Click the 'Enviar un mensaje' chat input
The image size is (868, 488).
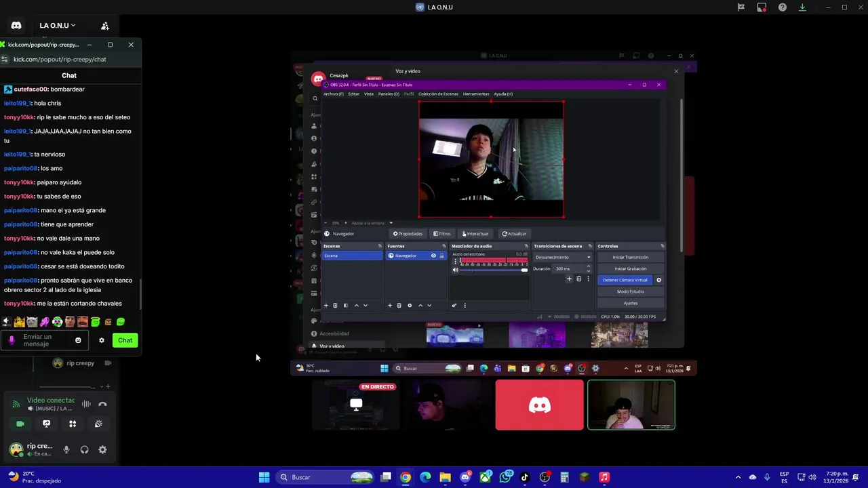(x=44, y=340)
